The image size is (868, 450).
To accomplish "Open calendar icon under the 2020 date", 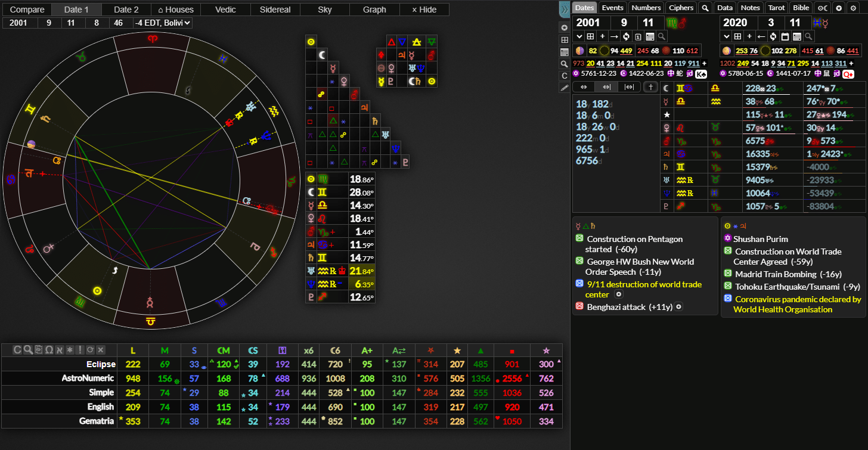I will pos(786,36).
